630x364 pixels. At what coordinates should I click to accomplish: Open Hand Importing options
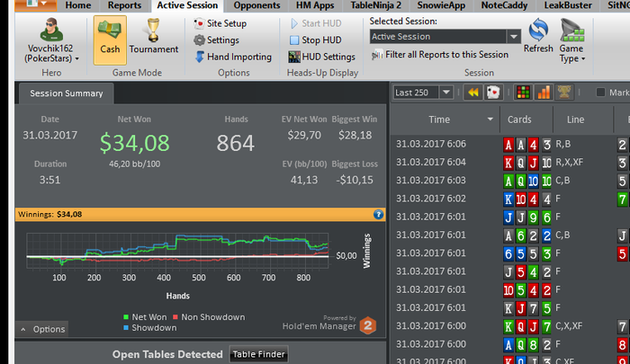[x=233, y=57]
